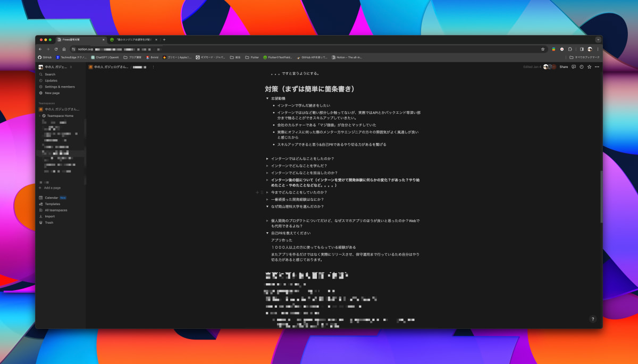638x364 pixels.
Task: Reload the browser page
Action: tap(56, 49)
